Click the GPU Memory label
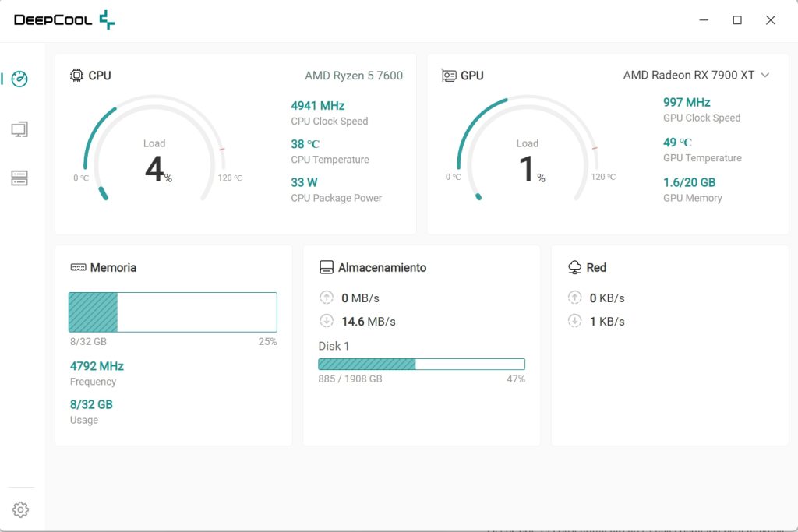Viewport: 798px width, 532px height. point(693,198)
